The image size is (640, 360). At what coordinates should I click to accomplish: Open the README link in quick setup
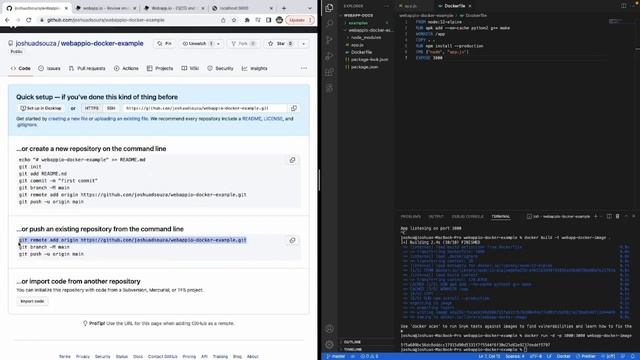point(251,119)
